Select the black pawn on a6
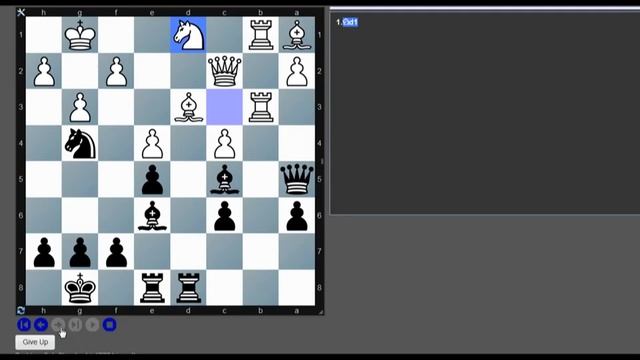Image resolution: width=640 pixels, height=360 pixels. point(297,215)
